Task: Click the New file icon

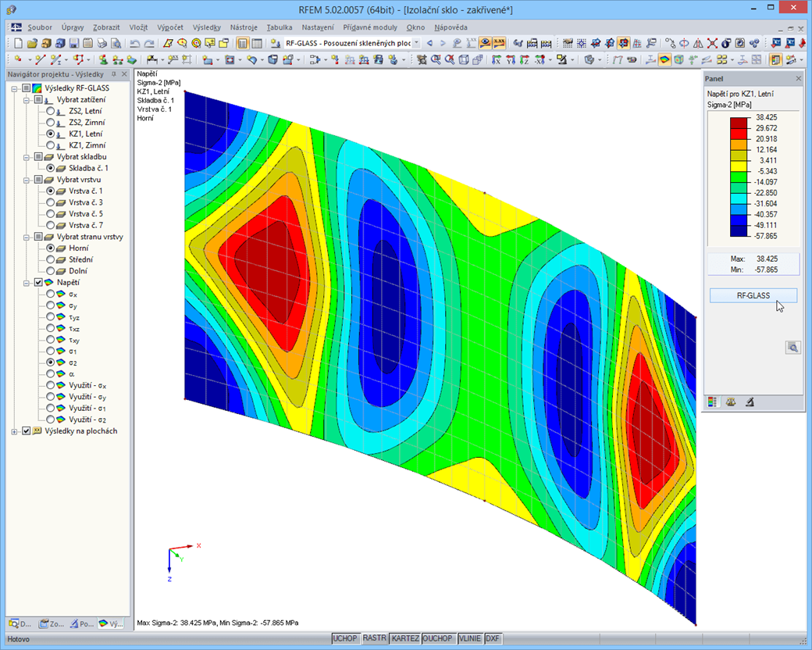Action: point(18,43)
